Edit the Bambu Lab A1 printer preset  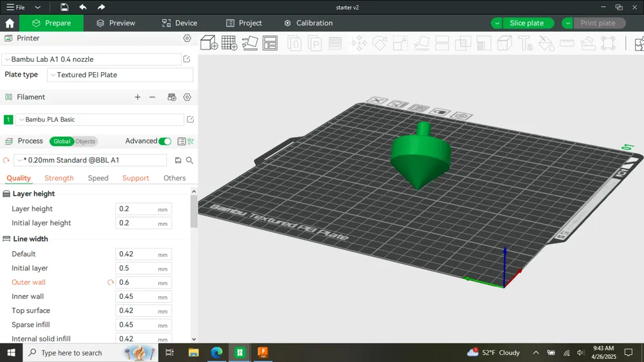click(x=187, y=59)
